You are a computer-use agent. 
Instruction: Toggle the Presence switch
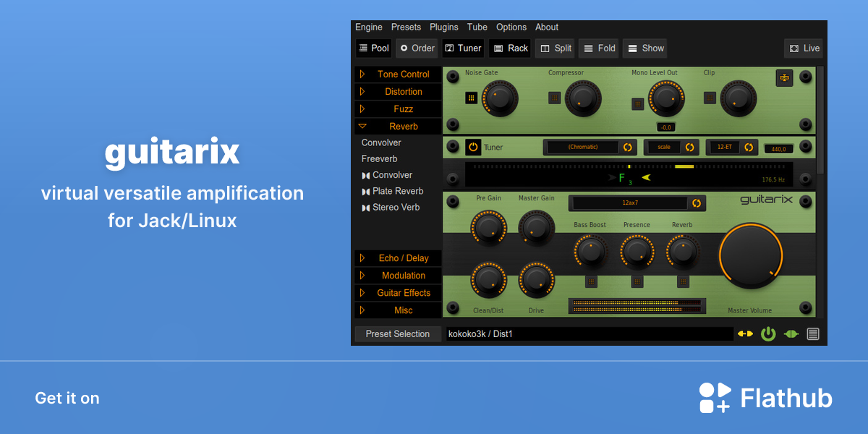[637, 281]
